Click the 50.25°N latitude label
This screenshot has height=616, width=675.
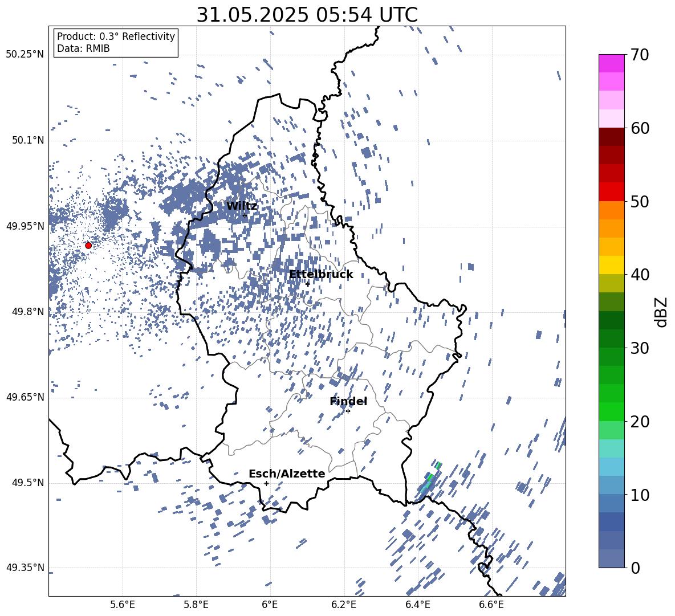[25, 54]
